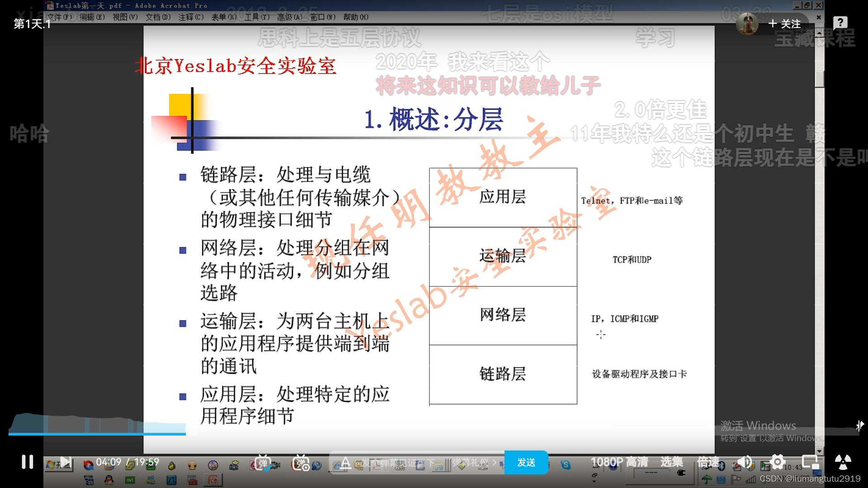Screen dimensions: 868x488
Task: Pause the video playback
Action: (x=28, y=462)
